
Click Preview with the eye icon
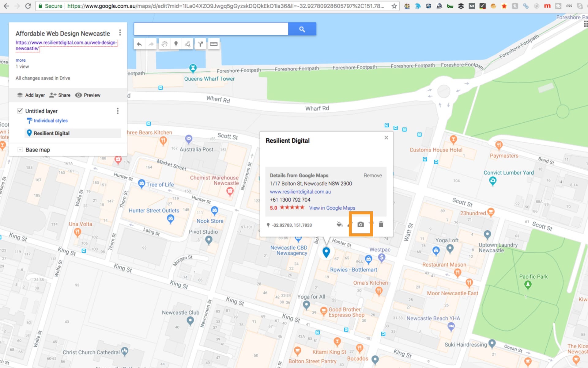point(88,95)
